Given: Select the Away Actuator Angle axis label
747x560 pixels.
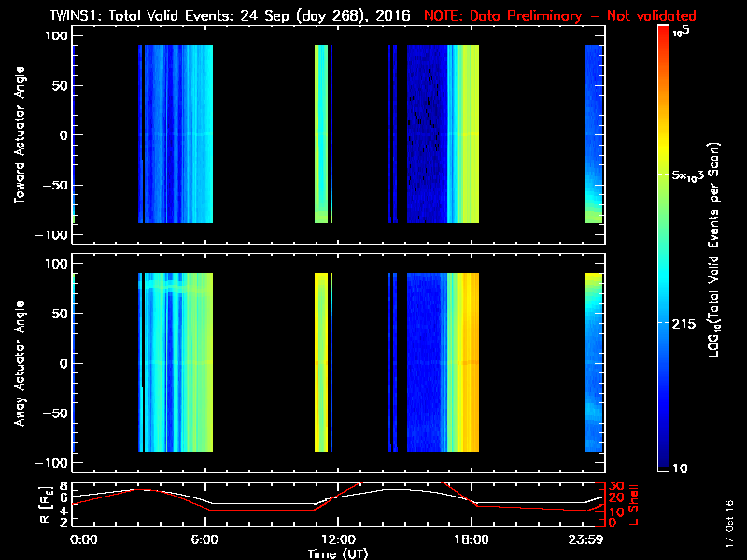Looking at the screenshot, I should click(x=17, y=363).
